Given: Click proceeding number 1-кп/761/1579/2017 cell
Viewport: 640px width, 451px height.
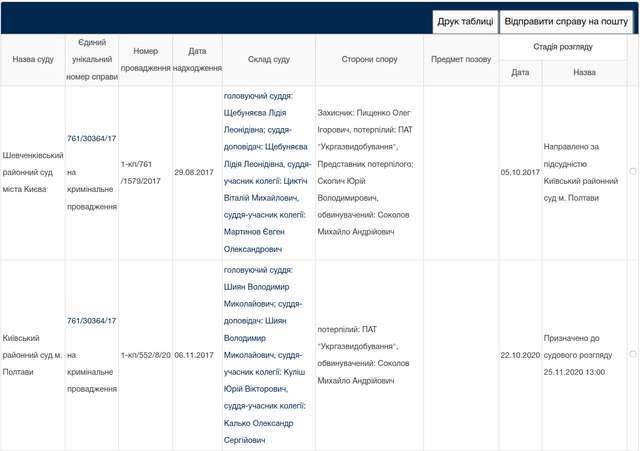Looking at the screenshot, I should pos(145,172).
